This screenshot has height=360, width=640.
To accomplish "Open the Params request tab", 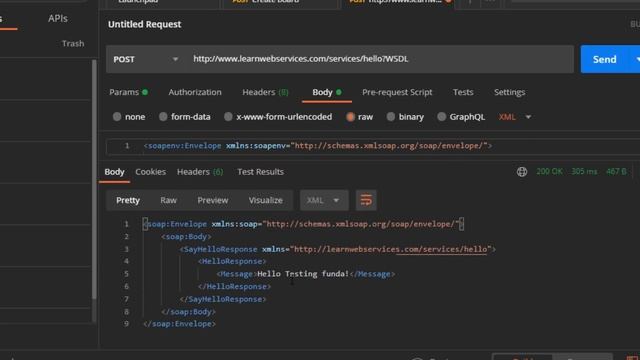I will [128, 92].
